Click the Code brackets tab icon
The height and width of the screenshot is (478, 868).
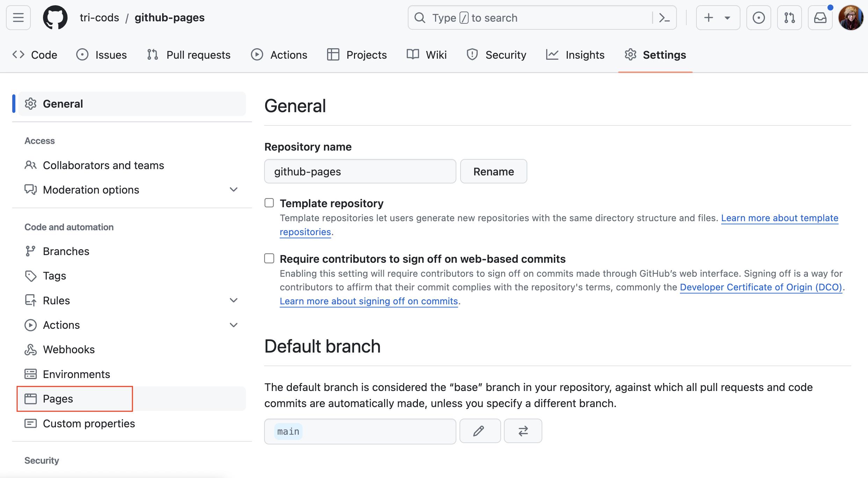point(18,55)
